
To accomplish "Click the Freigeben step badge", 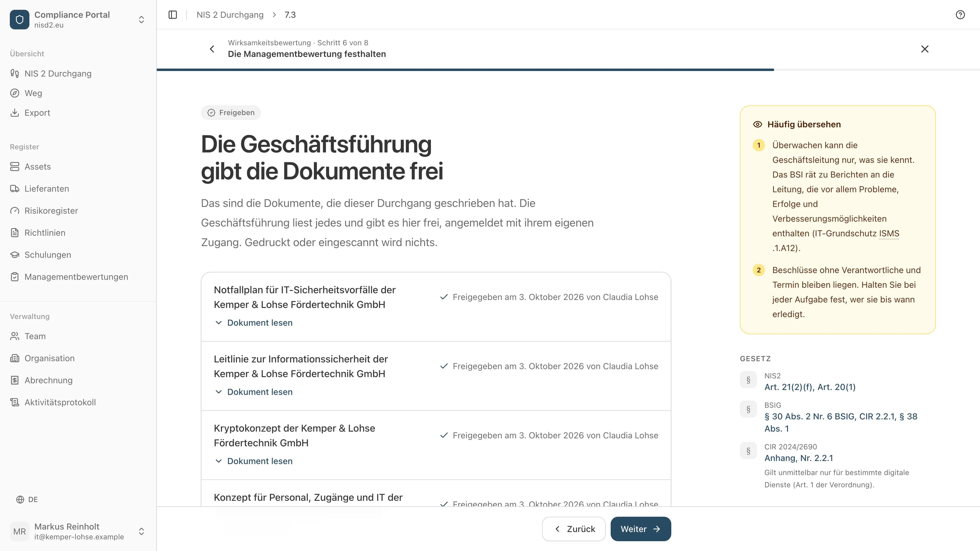I will (x=231, y=113).
